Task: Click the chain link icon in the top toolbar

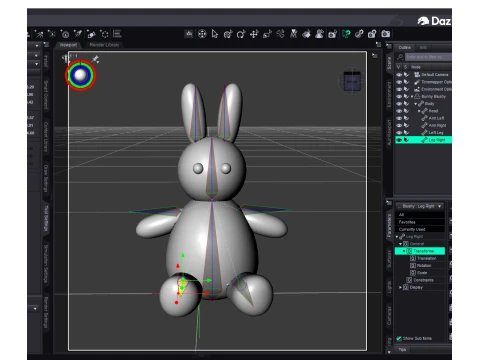Action: pos(359,34)
